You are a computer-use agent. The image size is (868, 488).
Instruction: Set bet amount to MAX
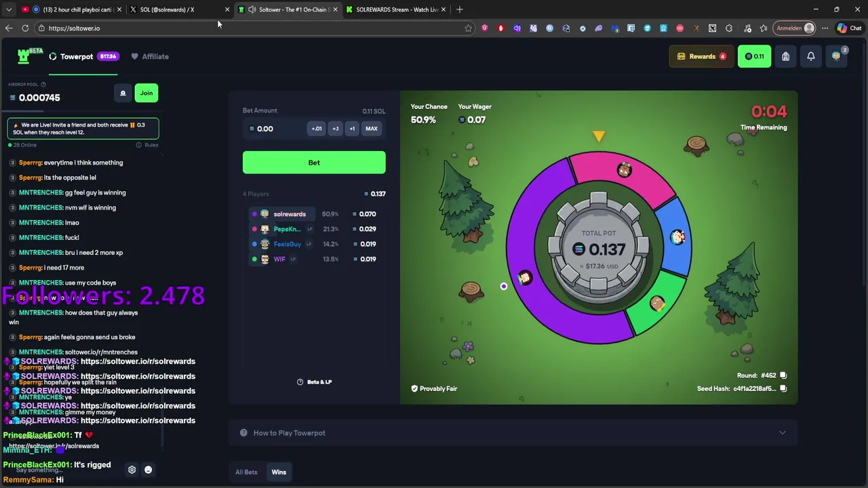coord(372,129)
